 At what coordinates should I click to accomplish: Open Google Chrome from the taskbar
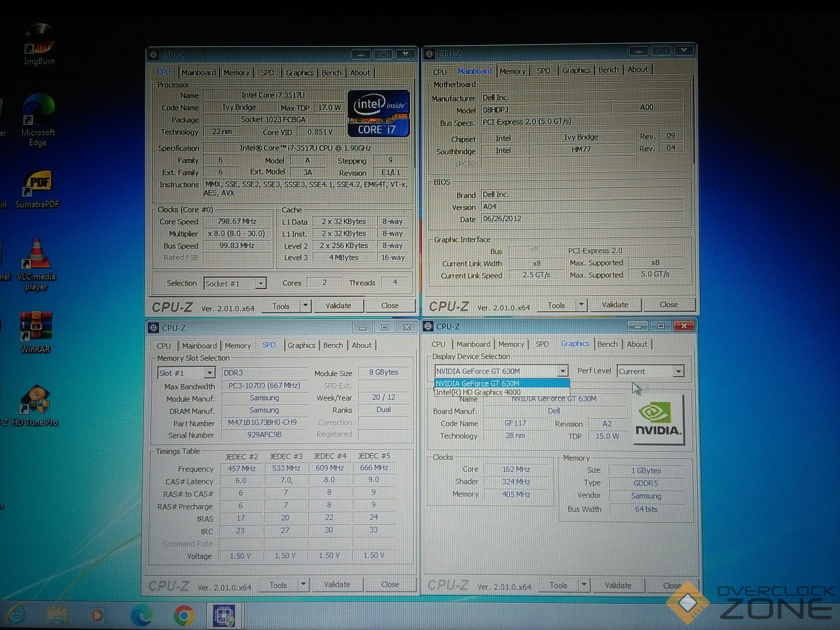[x=183, y=615]
